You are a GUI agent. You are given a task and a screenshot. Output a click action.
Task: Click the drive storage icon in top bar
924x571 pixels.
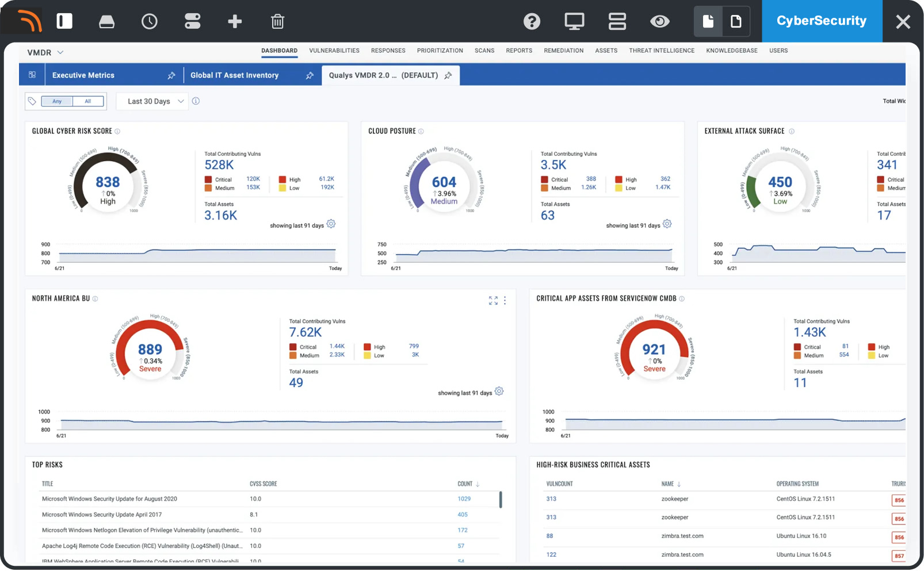[x=106, y=22]
